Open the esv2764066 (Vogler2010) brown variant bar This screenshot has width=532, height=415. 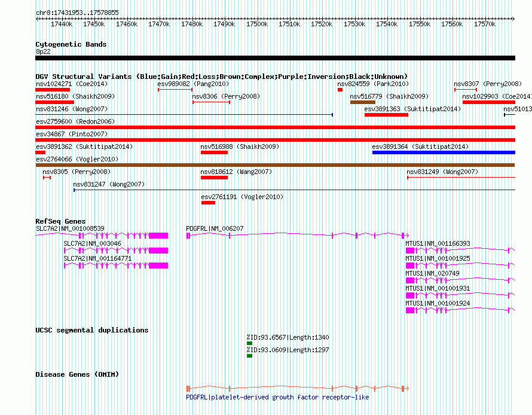tap(275, 165)
